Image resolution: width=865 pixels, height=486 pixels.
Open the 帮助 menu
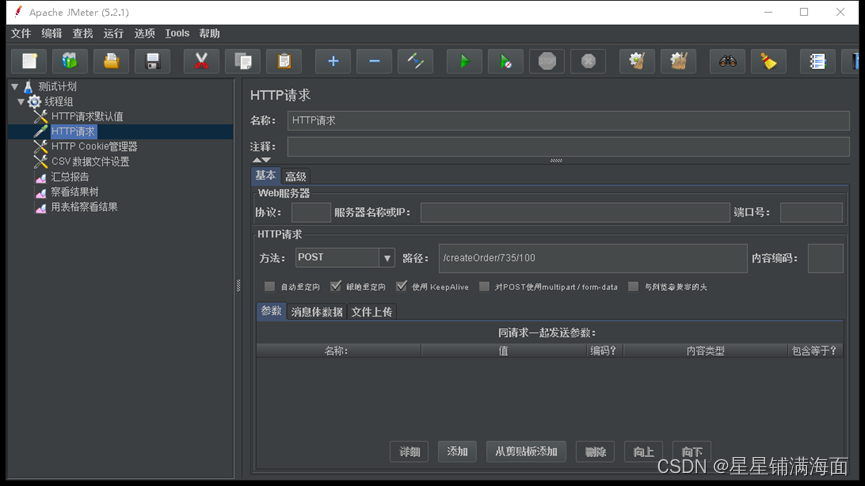click(x=210, y=34)
